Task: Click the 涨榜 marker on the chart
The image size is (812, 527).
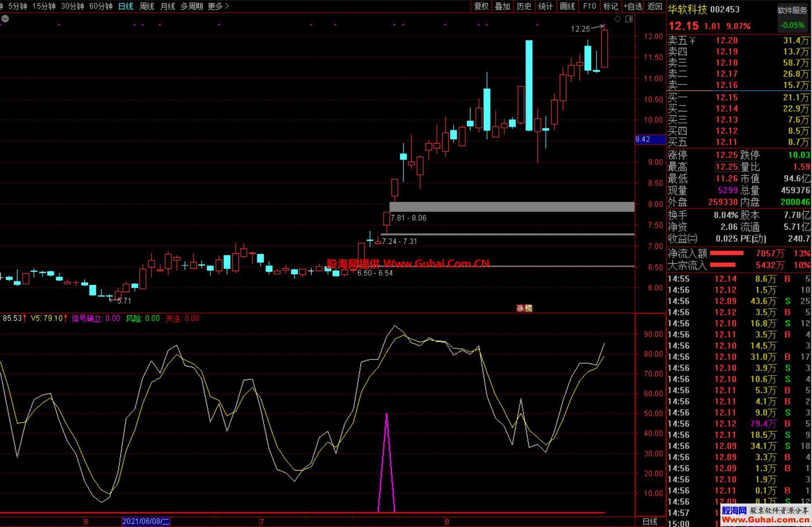Action: 524,308
